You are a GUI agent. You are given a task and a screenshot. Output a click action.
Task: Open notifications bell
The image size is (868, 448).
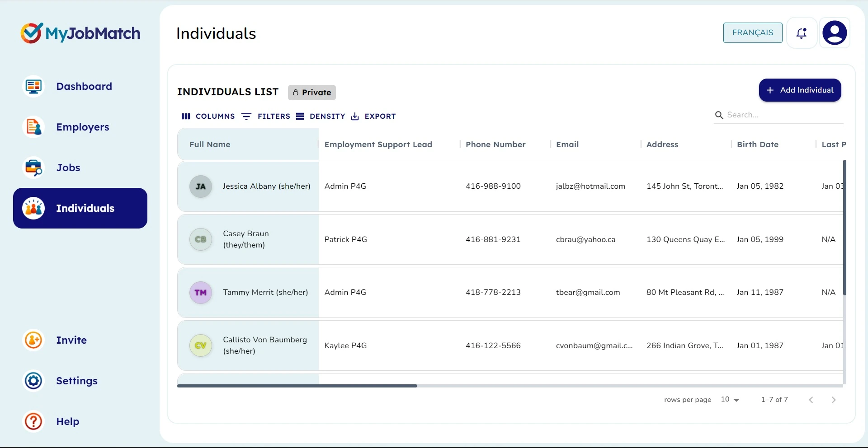point(802,33)
